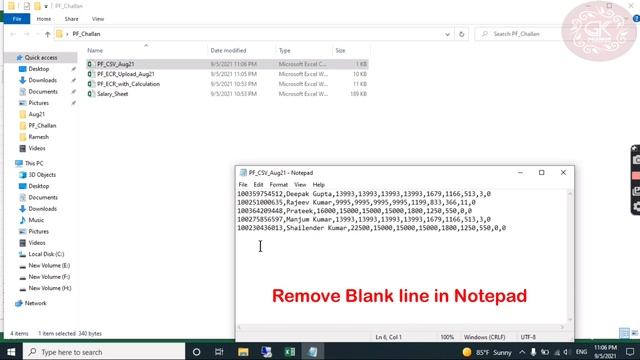Open Local Disk (C:) drive
The height and width of the screenshot is (360, 640).
46,254
